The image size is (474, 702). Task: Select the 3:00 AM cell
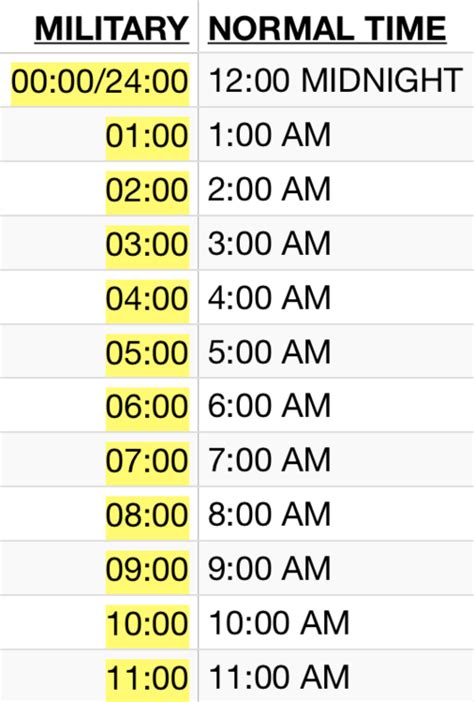pos(269,243)
